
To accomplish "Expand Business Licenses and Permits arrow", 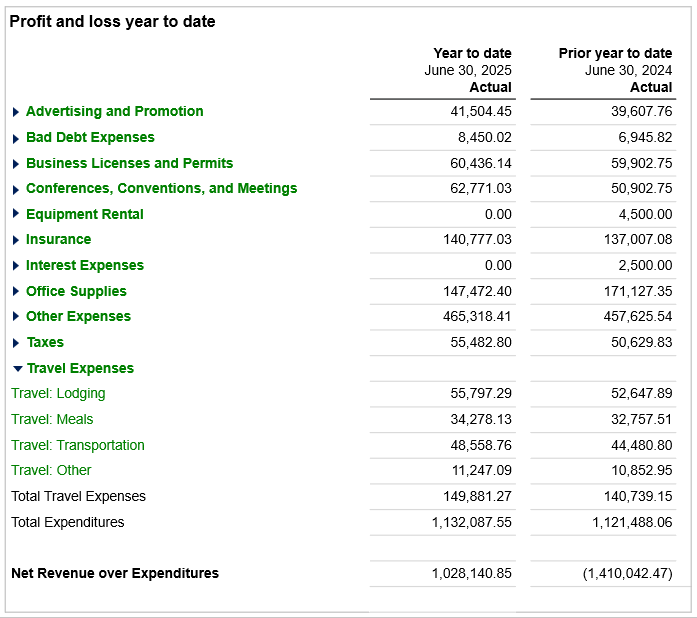I will tap(16, 164).
